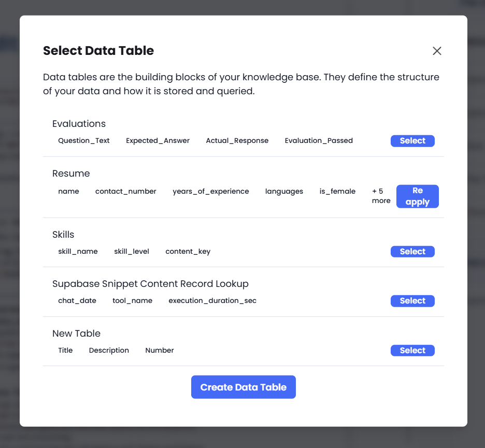Select the New Table entry
Image resolution: width=485 pixels, height=448 pixels.
click(x=412, y=350)
